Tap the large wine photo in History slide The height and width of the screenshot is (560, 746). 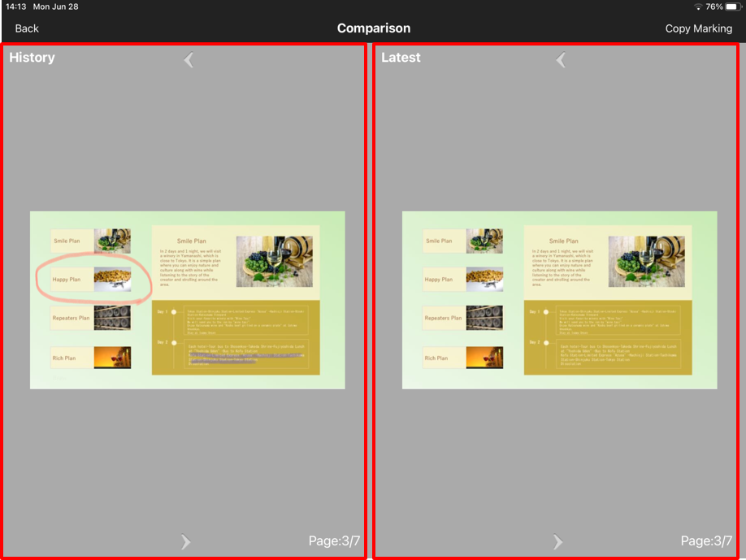[x=274, y=262]
